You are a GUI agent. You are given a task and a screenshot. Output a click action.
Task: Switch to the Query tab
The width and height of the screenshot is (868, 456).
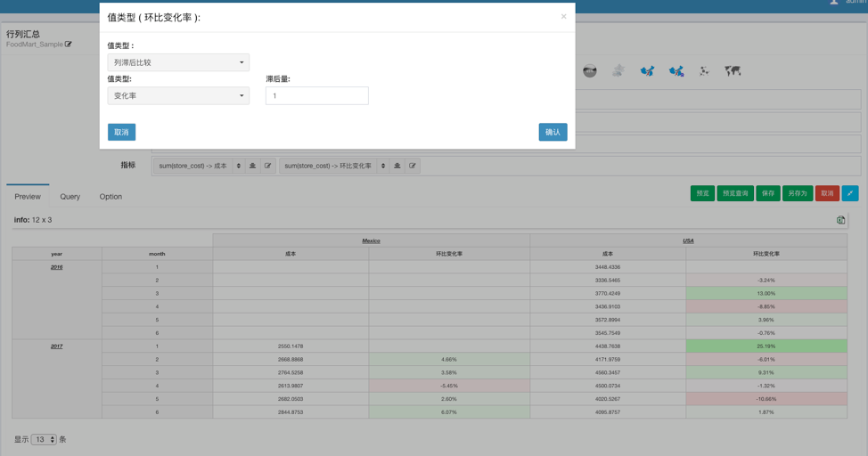click(x=70, y=197)
